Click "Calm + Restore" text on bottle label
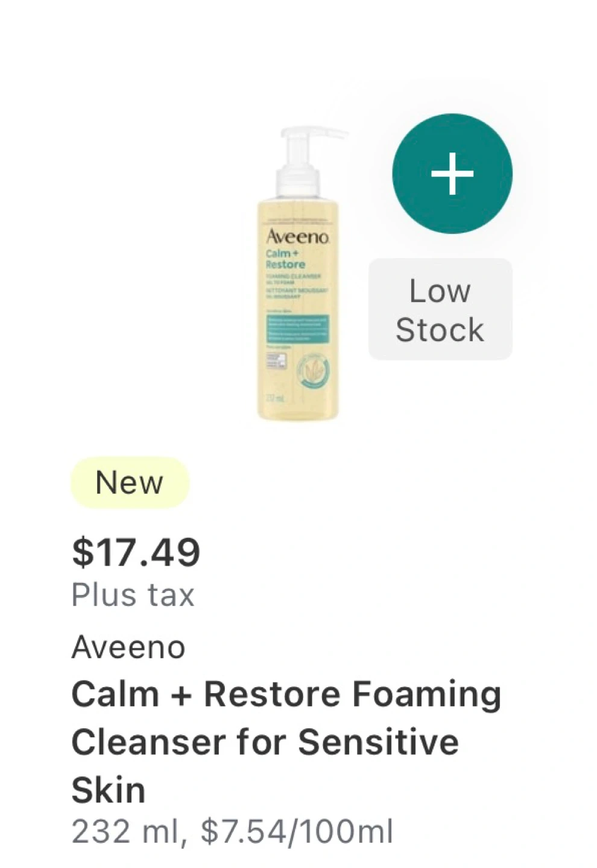The image size is (597, 868). (285, 259)
